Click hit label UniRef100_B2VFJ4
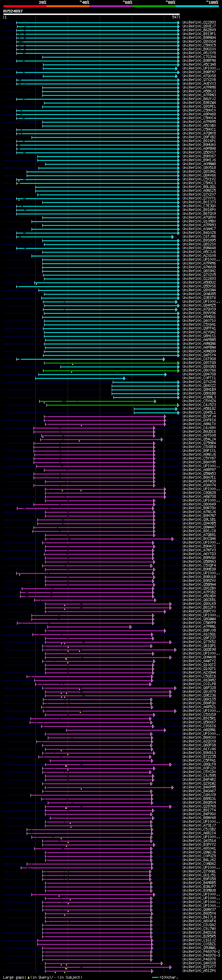 pos(199,416)
